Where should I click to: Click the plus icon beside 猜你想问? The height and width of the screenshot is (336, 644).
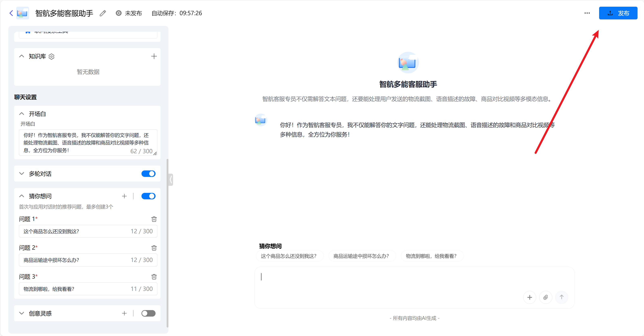coord(124,196)
